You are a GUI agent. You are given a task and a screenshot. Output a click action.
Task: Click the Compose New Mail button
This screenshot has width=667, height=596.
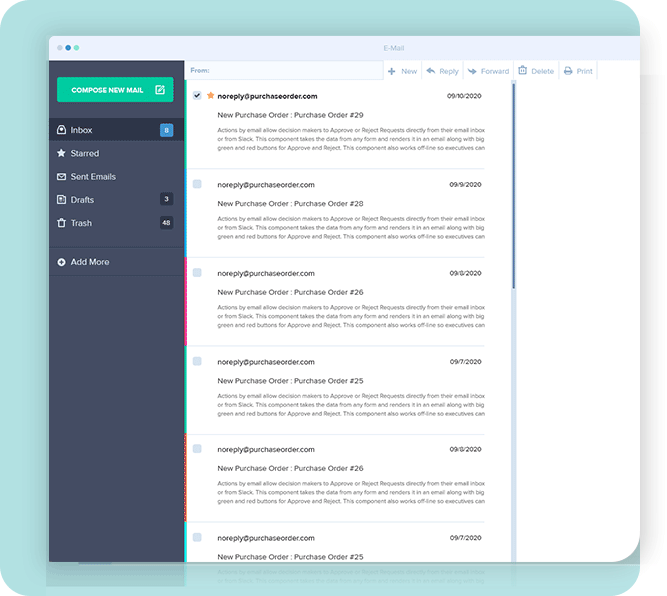[x=115, y=90]
